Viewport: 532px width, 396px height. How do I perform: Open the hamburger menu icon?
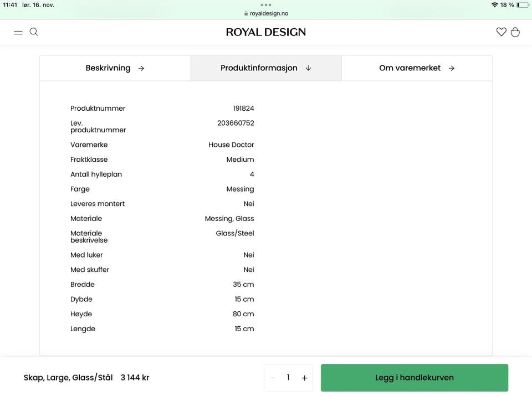click(x=18, y=33)
